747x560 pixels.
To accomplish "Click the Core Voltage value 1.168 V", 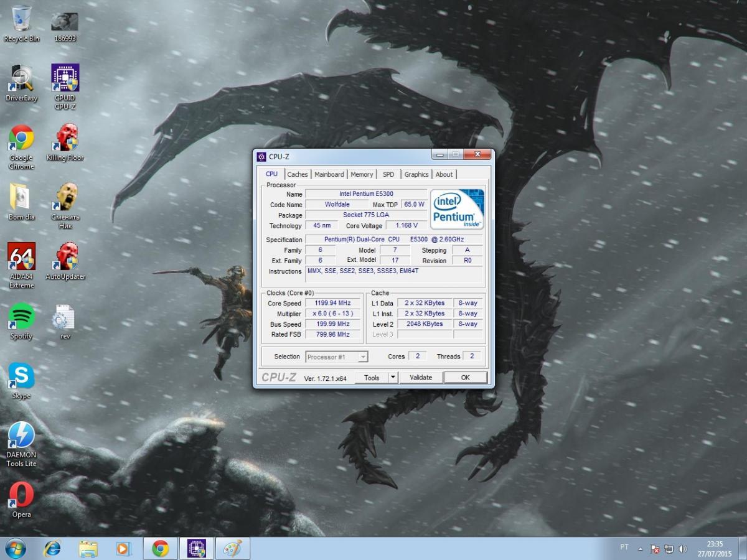I will coord(406,225).
